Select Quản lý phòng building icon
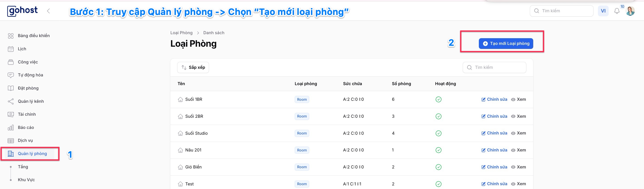Viewport: 644px width, 189px height. tap(11, 153)
